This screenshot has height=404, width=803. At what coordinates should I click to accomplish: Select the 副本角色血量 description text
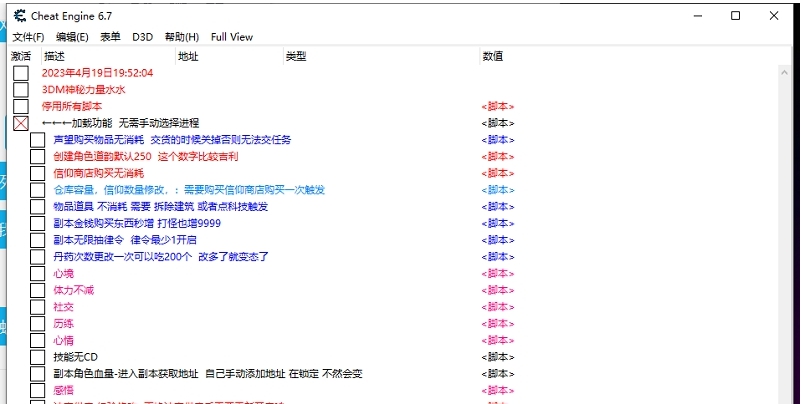(x=207, y=374)
